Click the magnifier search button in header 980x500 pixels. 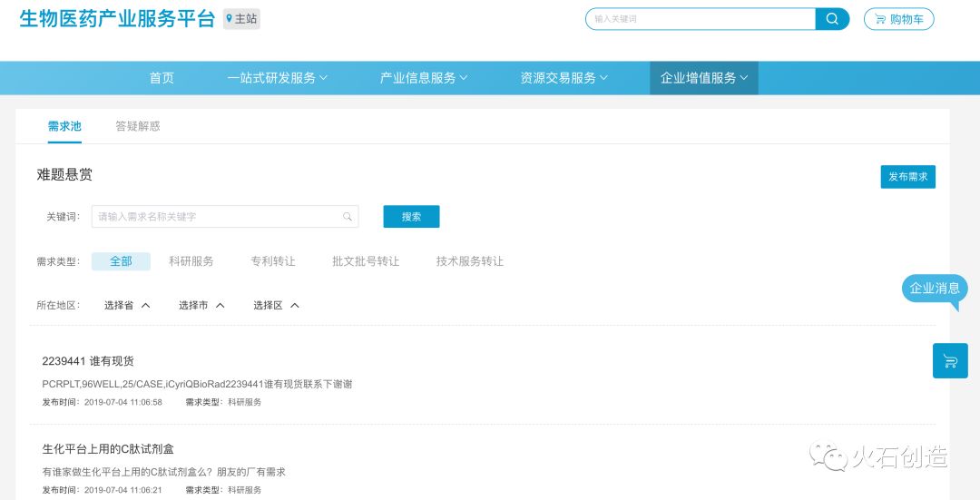[832, 19]
